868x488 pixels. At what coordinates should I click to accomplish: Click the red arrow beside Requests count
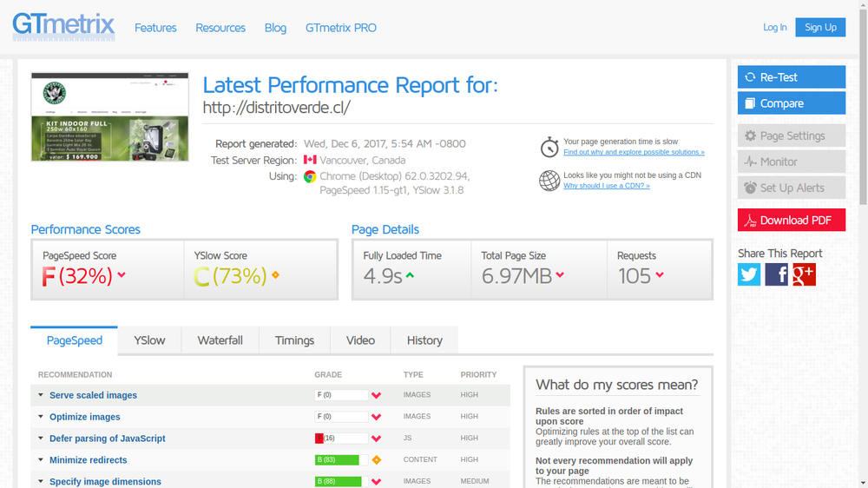660,275
